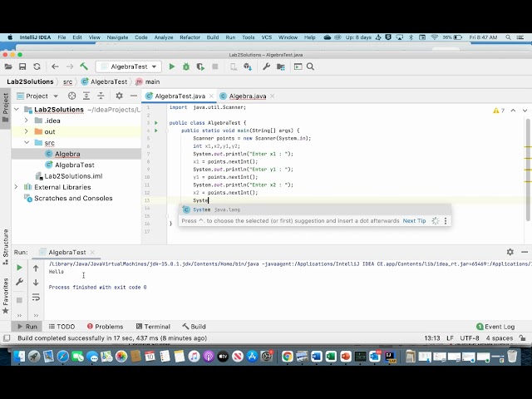The image size is (532, 399).
Task: Click the Search Everywhere magnifier
Action: pyautogui.click(x=310, y=66)
